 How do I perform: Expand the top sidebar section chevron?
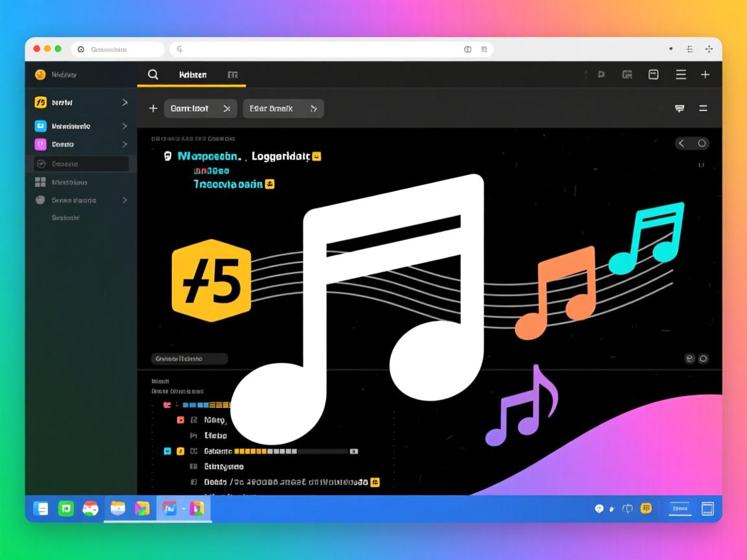tap(124, 102)
